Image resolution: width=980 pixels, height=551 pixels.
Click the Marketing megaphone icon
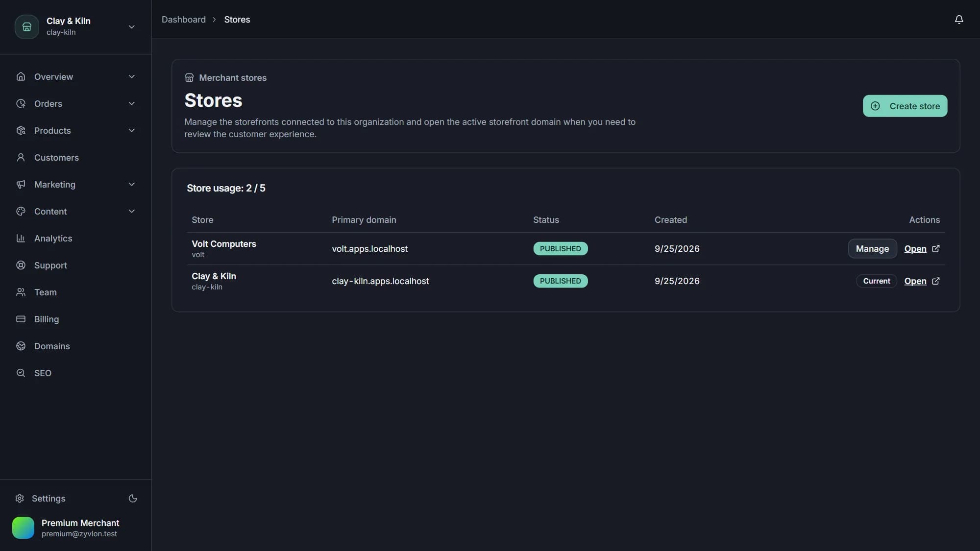pos(21,184)
